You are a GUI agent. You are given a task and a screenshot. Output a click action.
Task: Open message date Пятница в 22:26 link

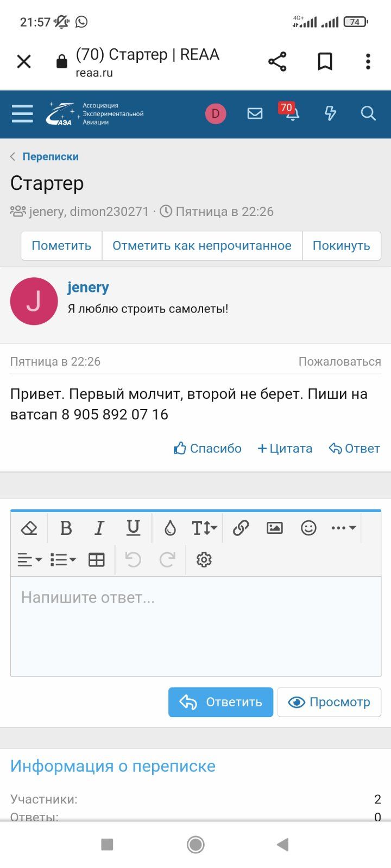click(55, 362)
